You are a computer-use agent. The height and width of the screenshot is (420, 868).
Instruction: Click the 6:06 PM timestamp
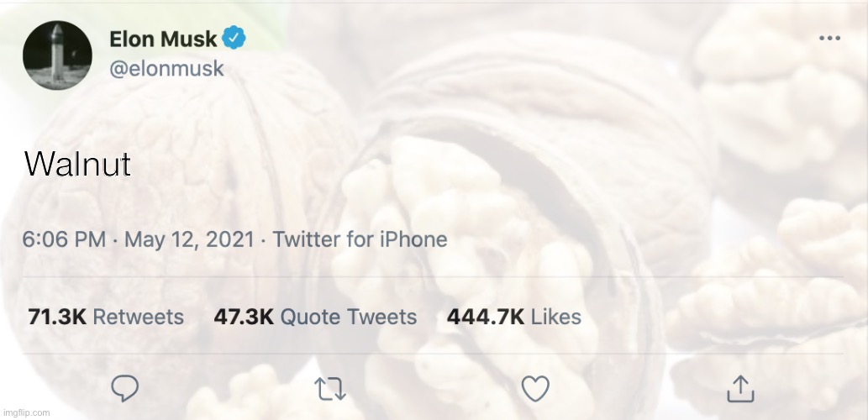[64, 239]
